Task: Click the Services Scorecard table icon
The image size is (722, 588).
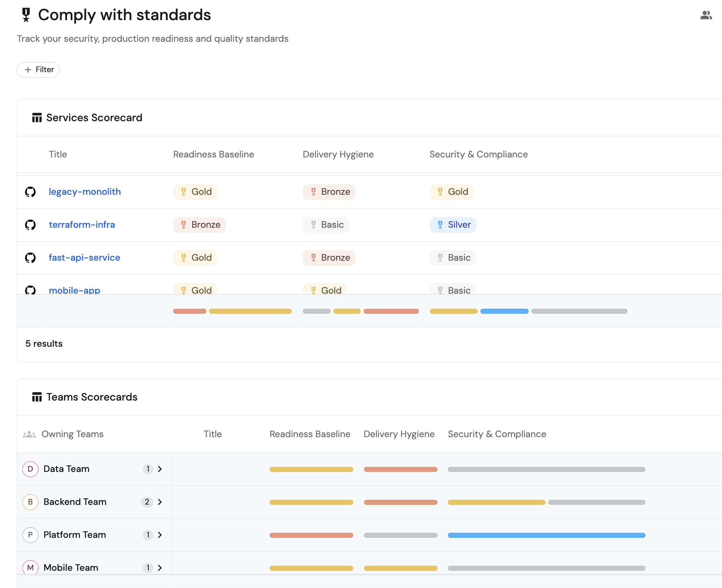Action: tap(37, 118)
